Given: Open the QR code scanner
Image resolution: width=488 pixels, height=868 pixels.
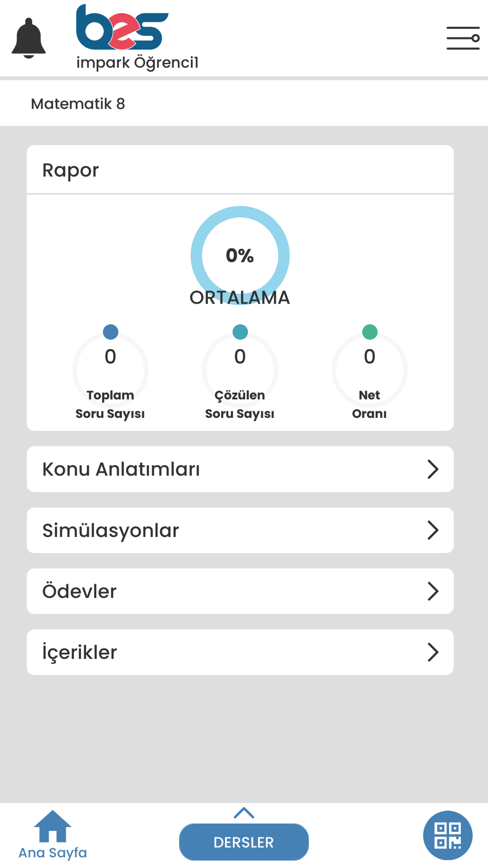Looking at the screenshot, I should coord(447,835).
